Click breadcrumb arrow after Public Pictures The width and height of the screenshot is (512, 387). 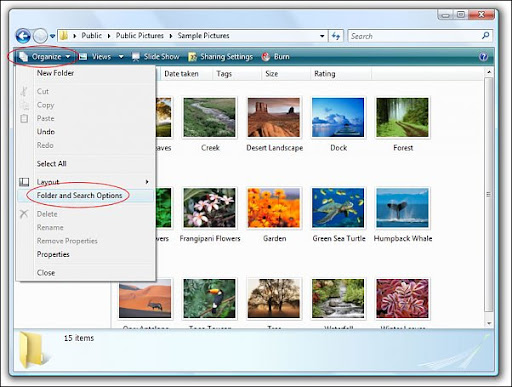tap(171, 36)
